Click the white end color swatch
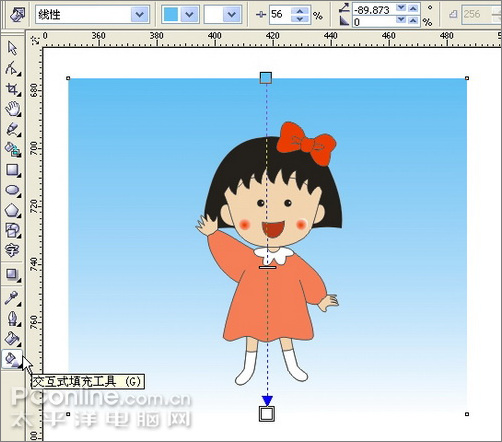Screen dimensions: 502x442 (213, 15)
